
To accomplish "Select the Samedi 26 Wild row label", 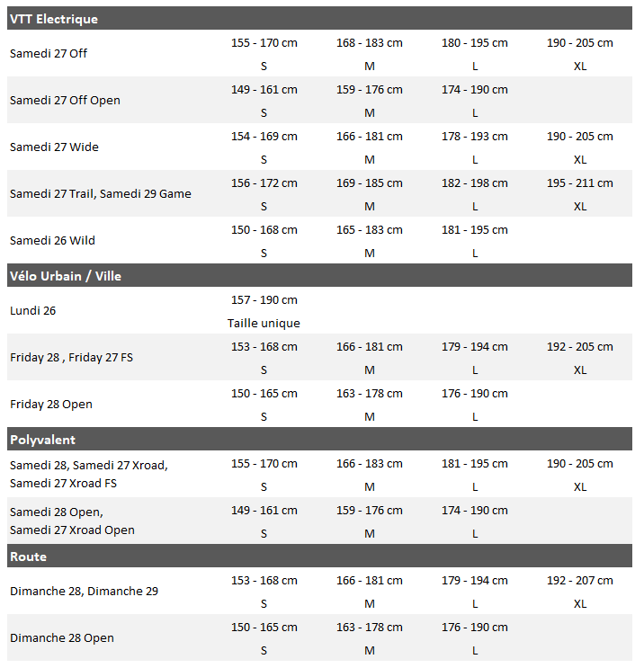I will (52, 240).
